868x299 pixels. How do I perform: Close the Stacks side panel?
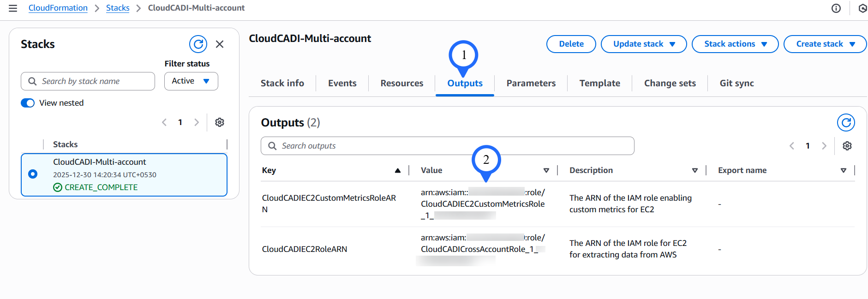point(220,44)
